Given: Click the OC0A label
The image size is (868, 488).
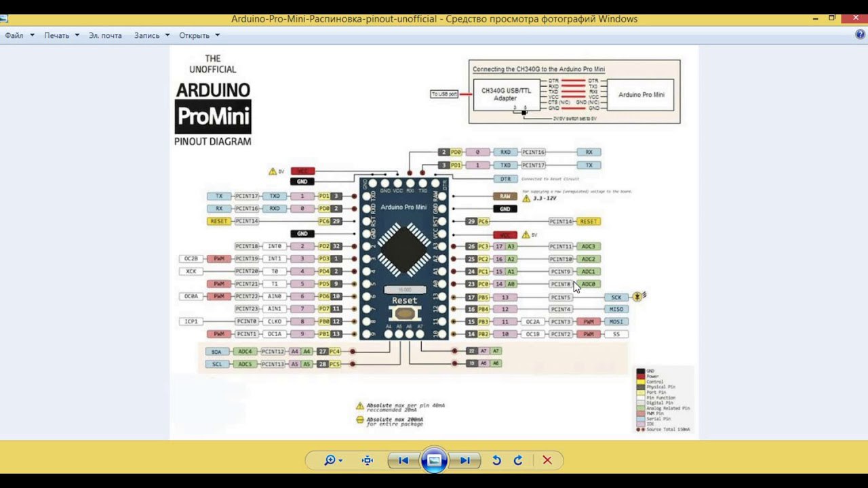Looking at the screenshot, I should click(192, 296).
